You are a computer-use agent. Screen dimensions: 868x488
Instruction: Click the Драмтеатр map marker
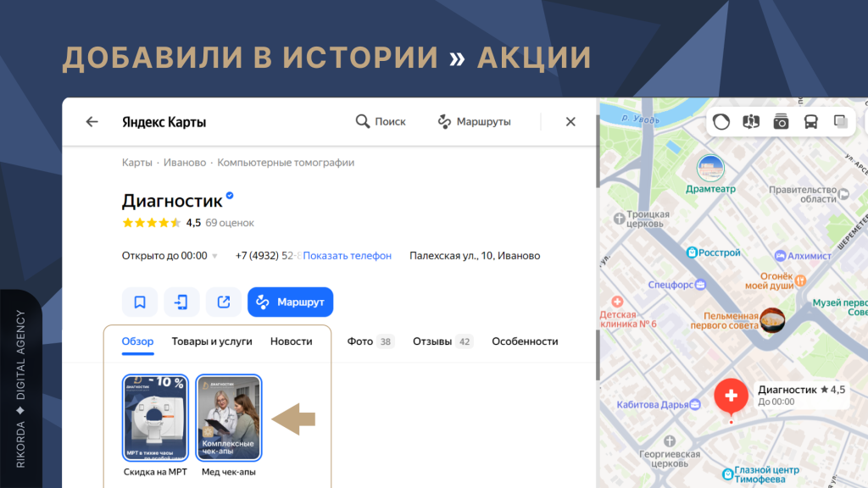tap(710, 169)
